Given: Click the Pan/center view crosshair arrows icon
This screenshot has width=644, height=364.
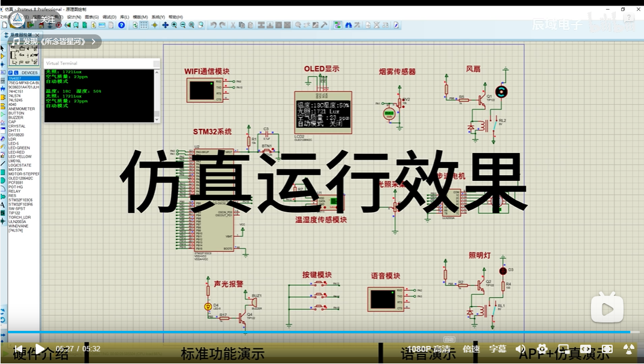Looking at the screenshot, I should 165,25.
